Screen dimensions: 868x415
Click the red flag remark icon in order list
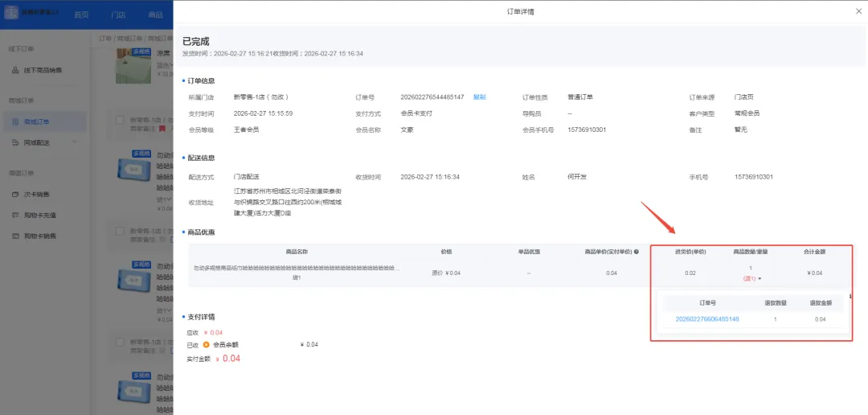click(162, 129)
